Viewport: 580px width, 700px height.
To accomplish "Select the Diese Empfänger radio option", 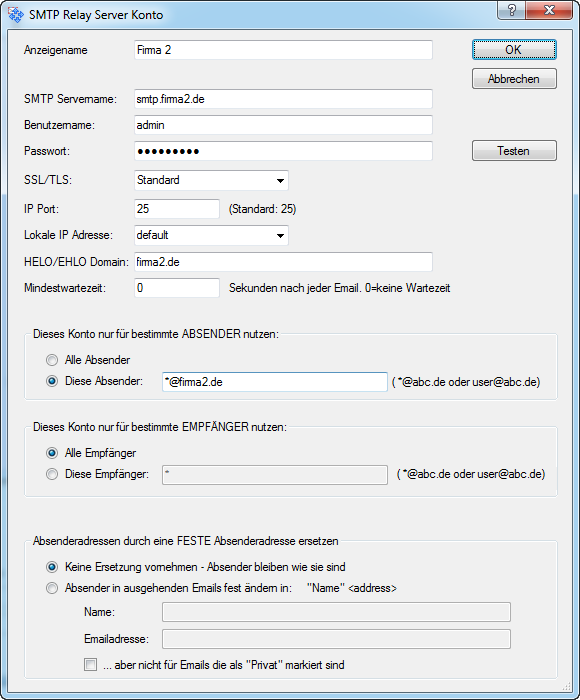I will [x=52, y=474].
